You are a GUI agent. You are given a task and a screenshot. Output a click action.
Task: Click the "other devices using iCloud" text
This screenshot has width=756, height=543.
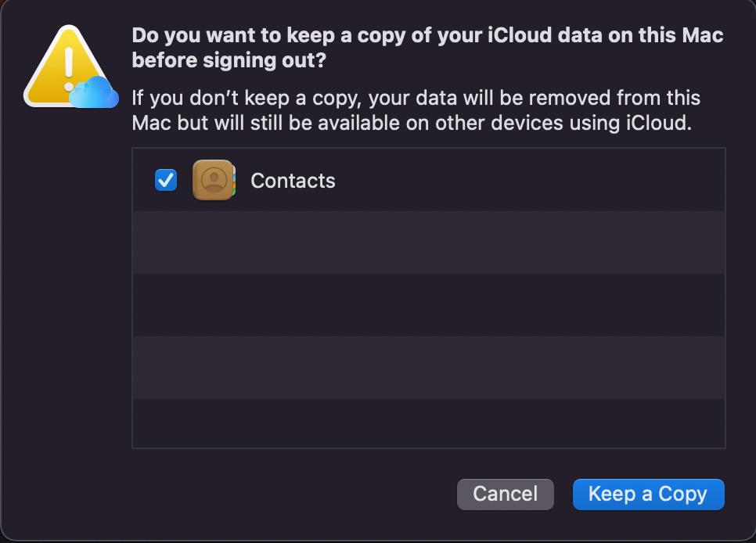585,123
